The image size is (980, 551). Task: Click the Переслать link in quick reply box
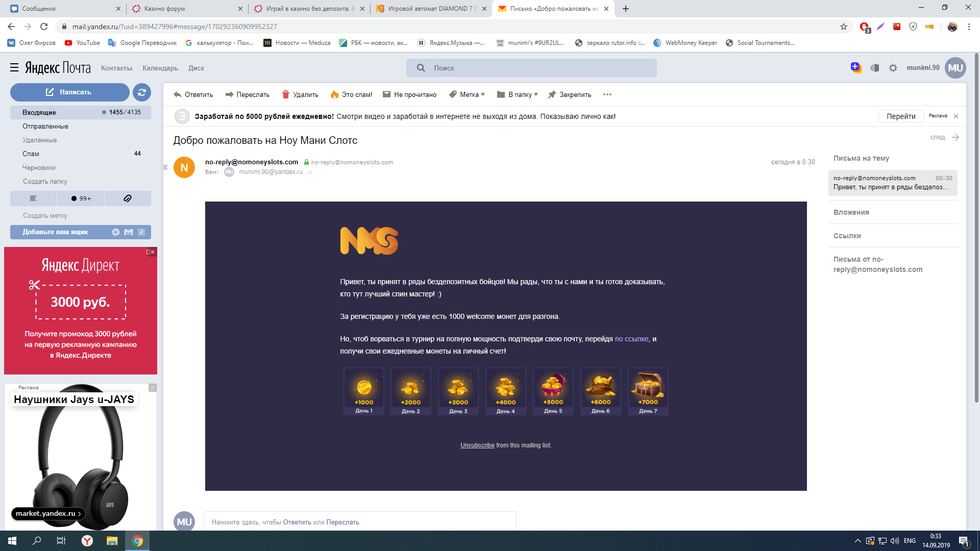pos(342,522)
